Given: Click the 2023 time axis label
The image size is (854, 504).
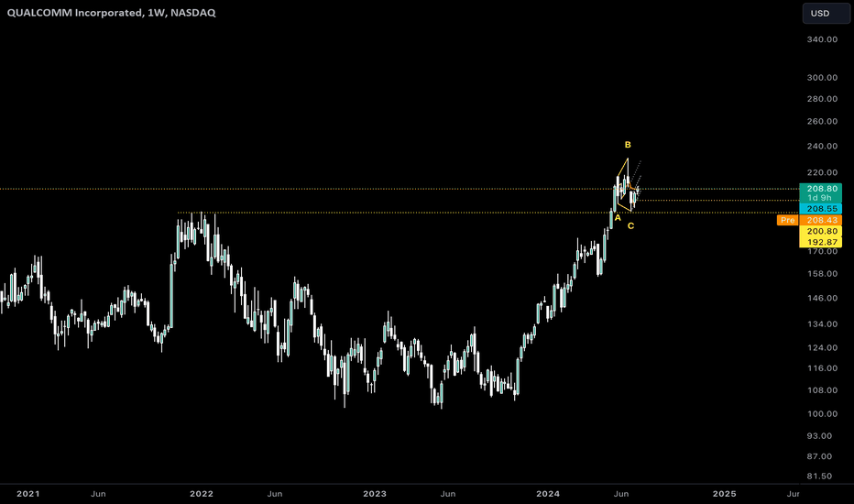Looking at the screenshot, I should [x=375, y=494].
